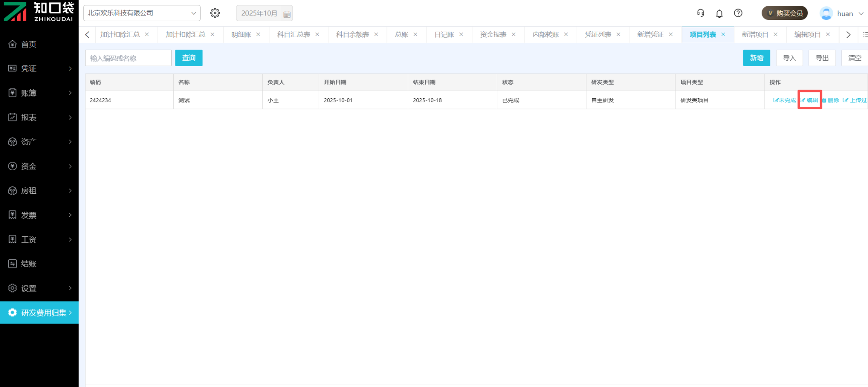Open customer service headset icon
Screen dimensions: 868x387
click(x=701, y=13)
